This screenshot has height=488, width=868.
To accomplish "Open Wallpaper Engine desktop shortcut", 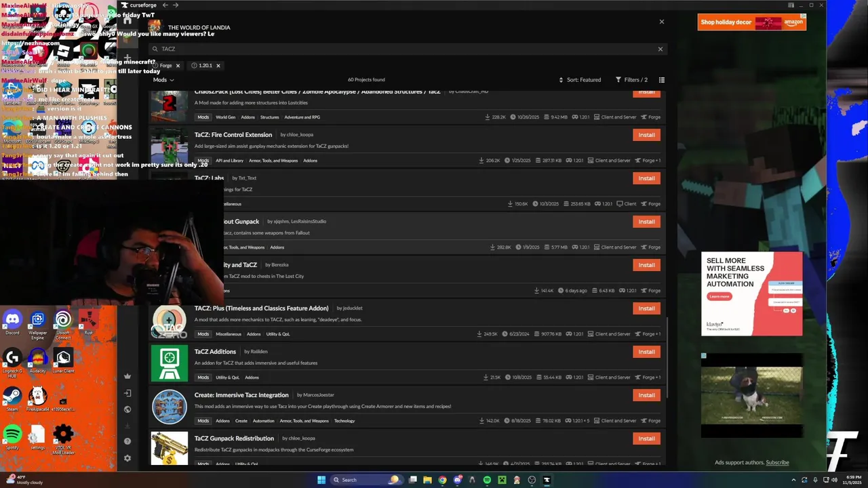I will [38, 324].
